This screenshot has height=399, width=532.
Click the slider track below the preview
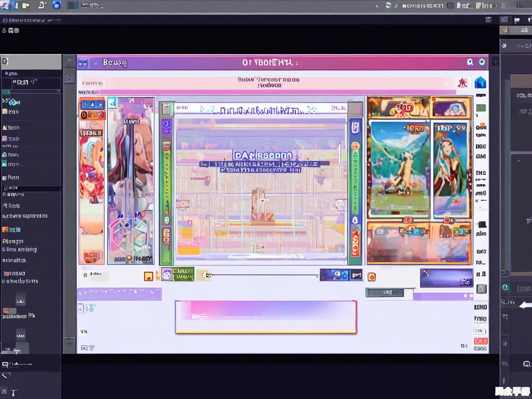click(264, 275)
